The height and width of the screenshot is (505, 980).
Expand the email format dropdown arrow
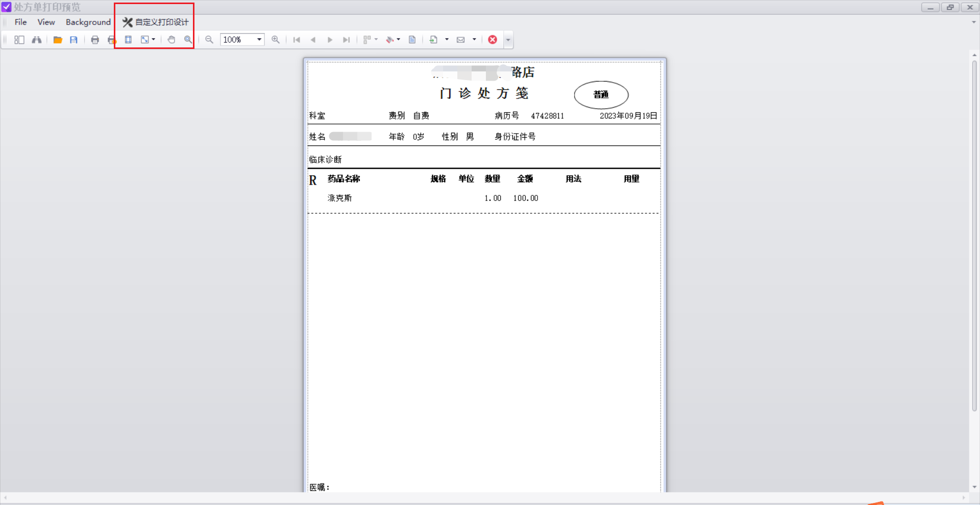[475, 40]
